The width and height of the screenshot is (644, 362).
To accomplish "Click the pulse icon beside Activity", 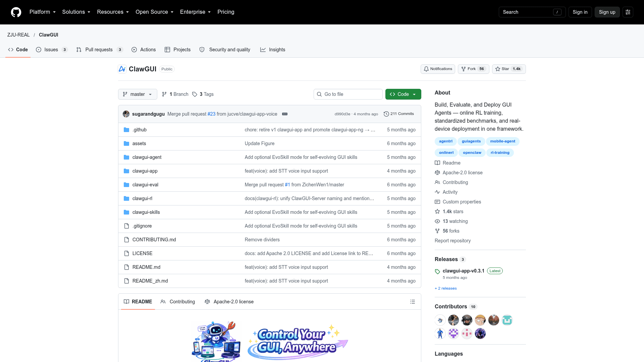I will [437, 192].
